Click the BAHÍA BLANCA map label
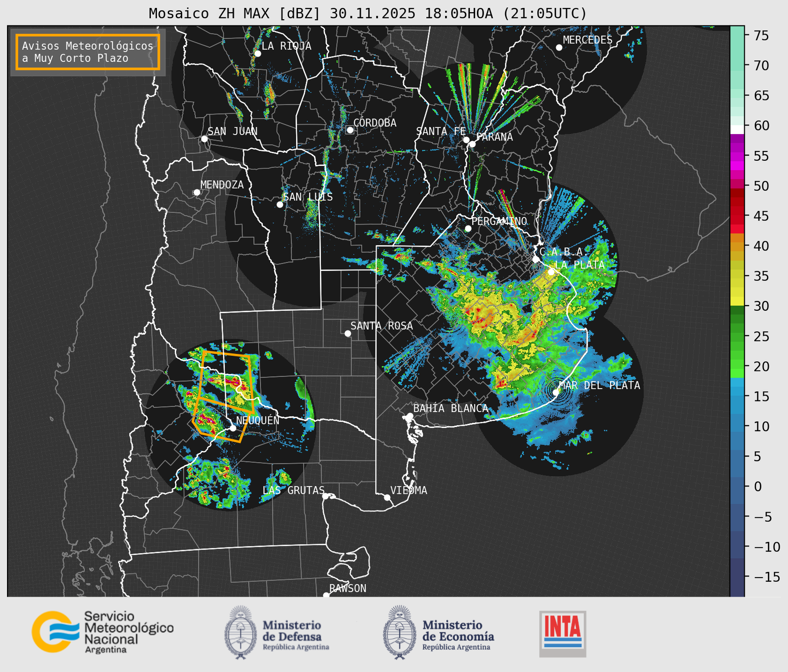Viewport: 788px width, 672px height. coord(451,408)
